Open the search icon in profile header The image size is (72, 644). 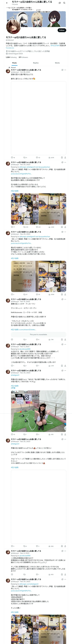[64, 3]
